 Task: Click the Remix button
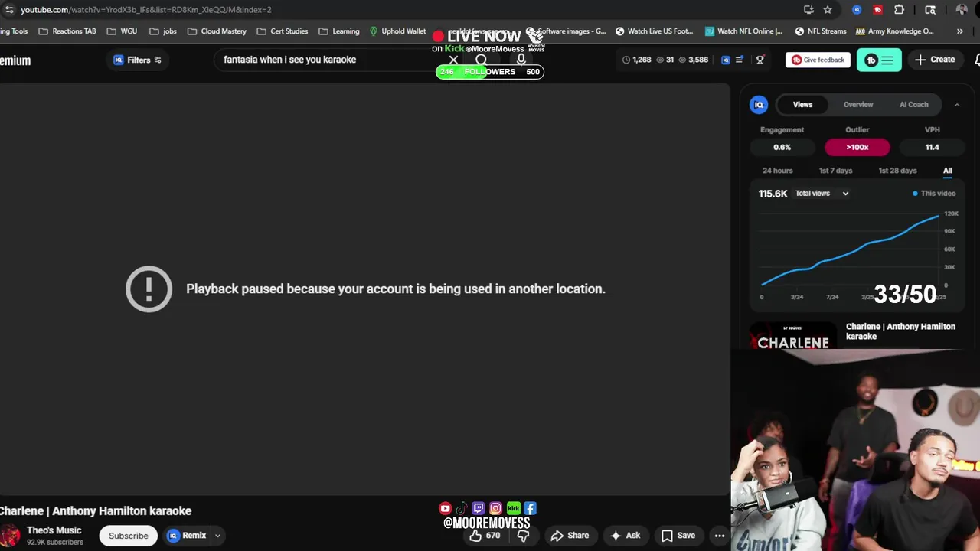click(188, 536)
